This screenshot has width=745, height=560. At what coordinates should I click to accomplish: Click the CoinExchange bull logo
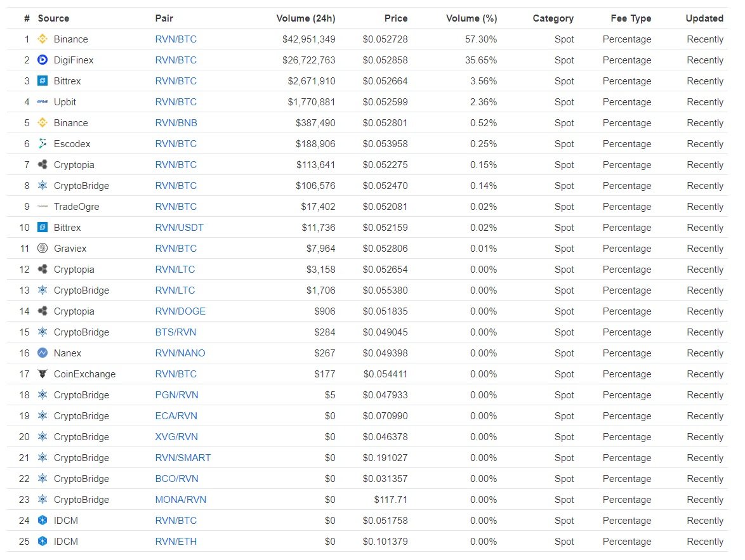click(43, 374)
